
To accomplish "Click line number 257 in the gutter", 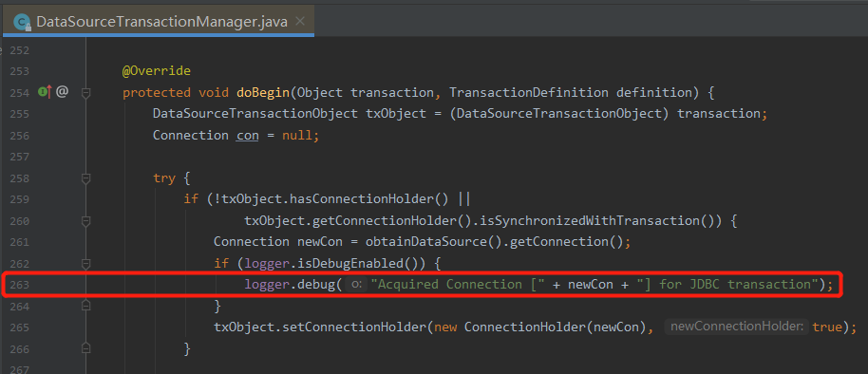I will [19, 157].
